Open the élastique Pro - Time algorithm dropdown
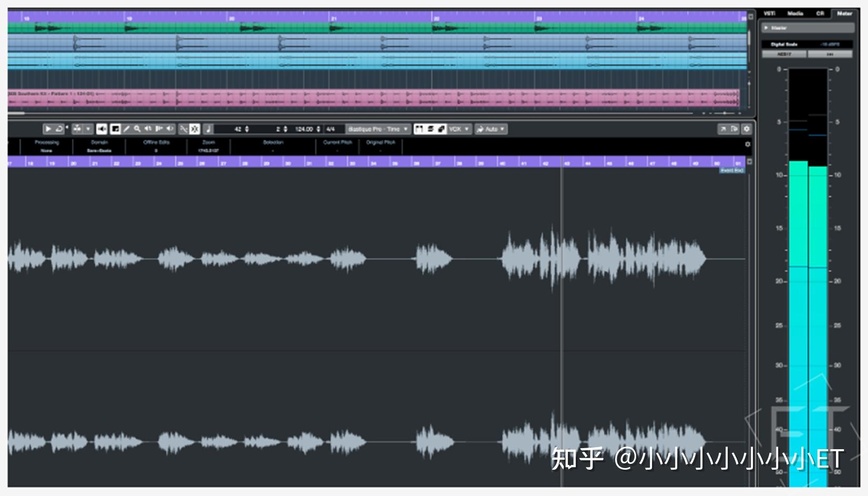 point(377,128)
